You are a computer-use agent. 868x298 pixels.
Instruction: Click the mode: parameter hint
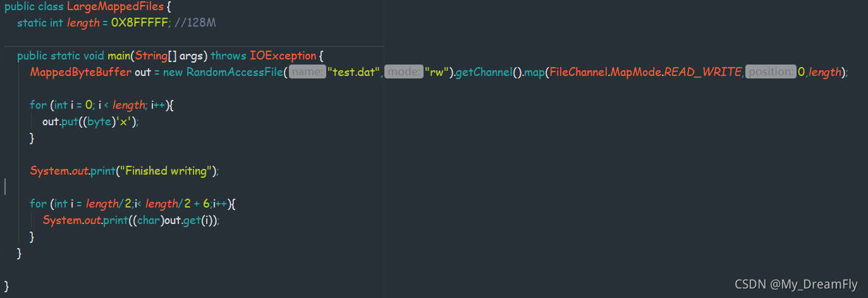(403, 72)
